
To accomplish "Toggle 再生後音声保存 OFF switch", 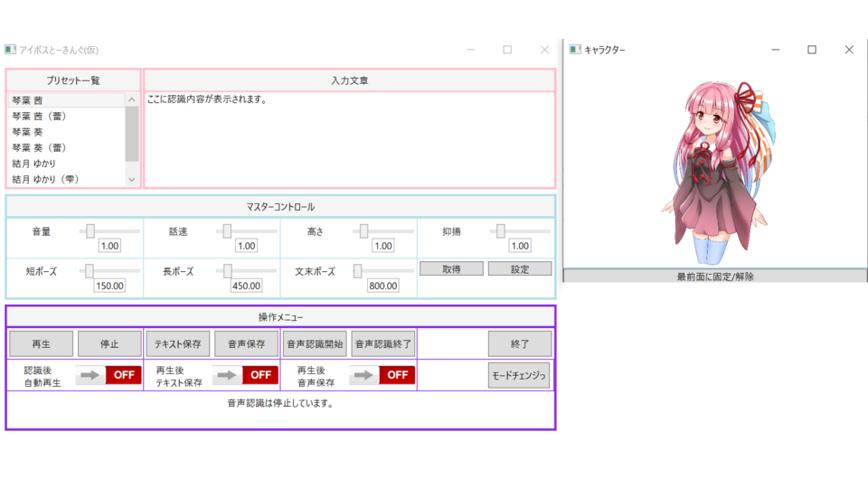I will tap(382, 375).
